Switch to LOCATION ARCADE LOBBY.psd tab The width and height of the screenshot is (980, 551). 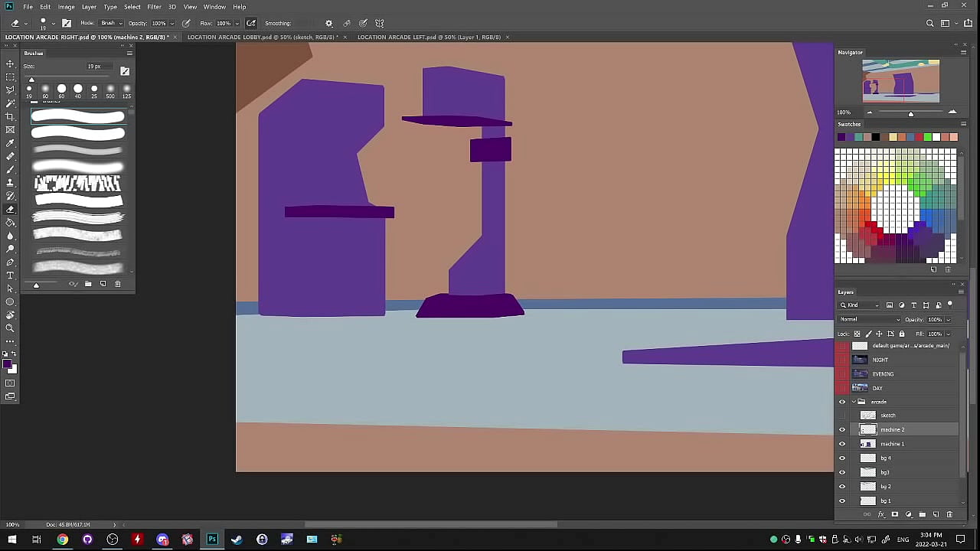coord(260,37)
